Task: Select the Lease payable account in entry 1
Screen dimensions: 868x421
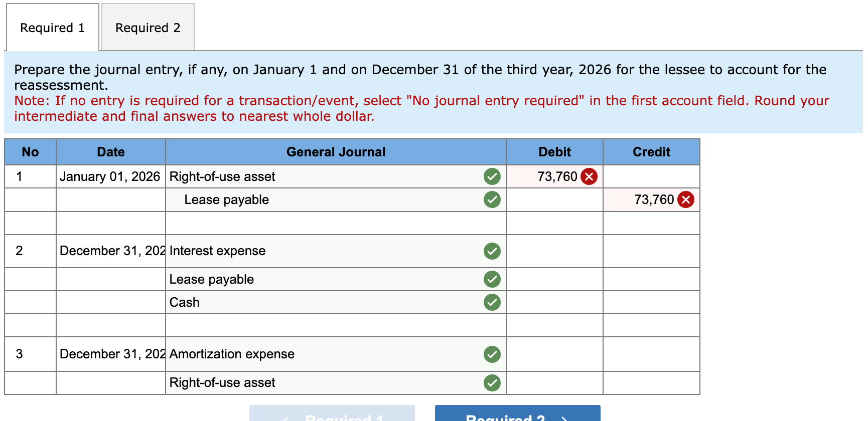Action: point(336,199)
